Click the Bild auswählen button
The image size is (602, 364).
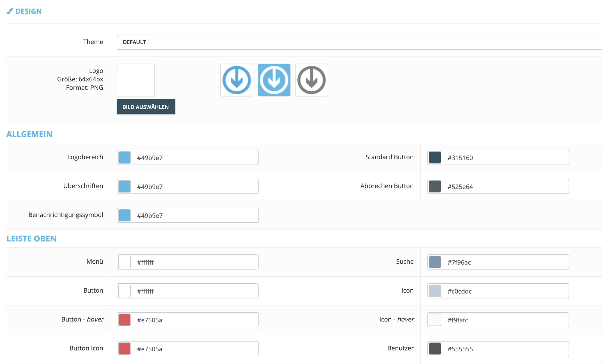click(146, 107)
